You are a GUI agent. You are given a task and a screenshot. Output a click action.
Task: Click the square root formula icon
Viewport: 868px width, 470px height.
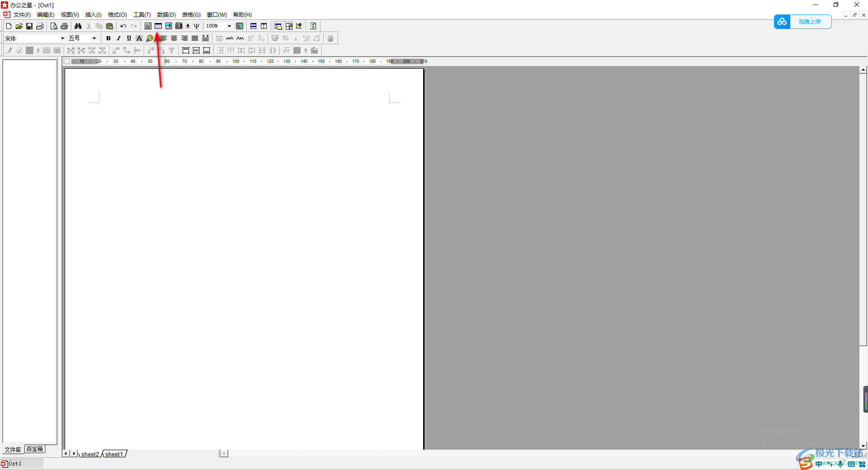pyautogui.click(x=286, y=51)
